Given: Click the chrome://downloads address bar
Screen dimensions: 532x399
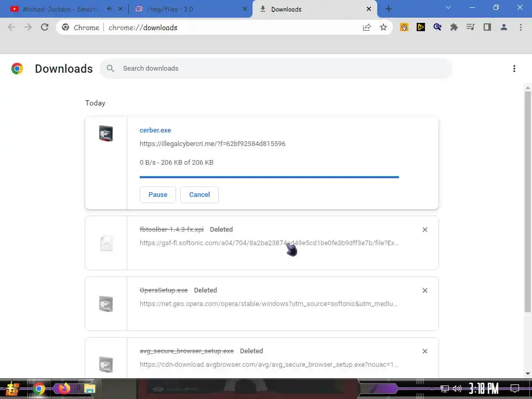Looking at the screenshot, I should 224,28.
